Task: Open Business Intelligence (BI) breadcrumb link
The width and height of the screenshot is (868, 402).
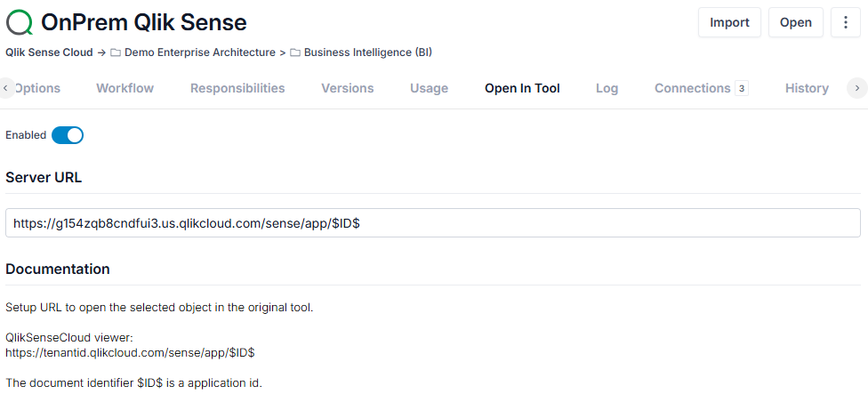Action: pyautogui.click(x=368, y=52)
